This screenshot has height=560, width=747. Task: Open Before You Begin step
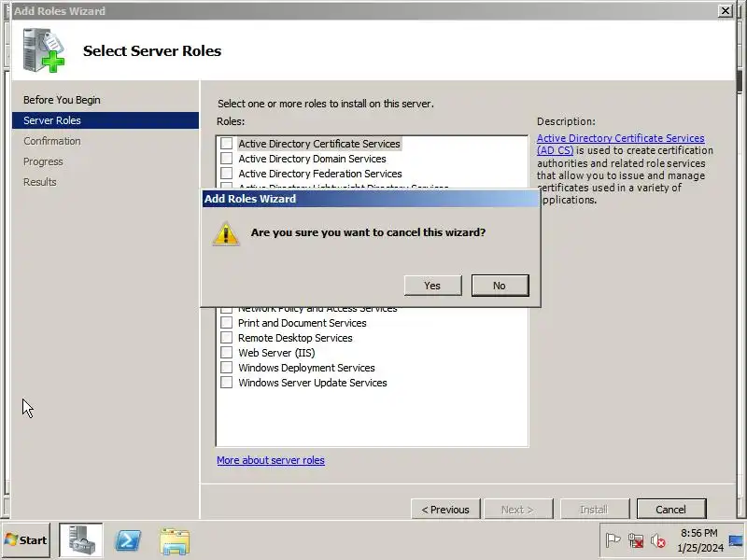62,100
